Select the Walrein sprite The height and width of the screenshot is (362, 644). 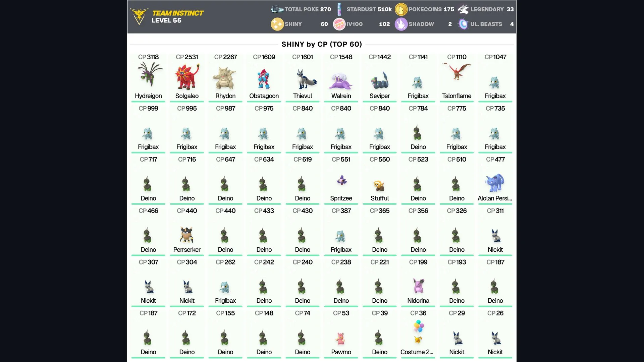[x=341, y=81]
